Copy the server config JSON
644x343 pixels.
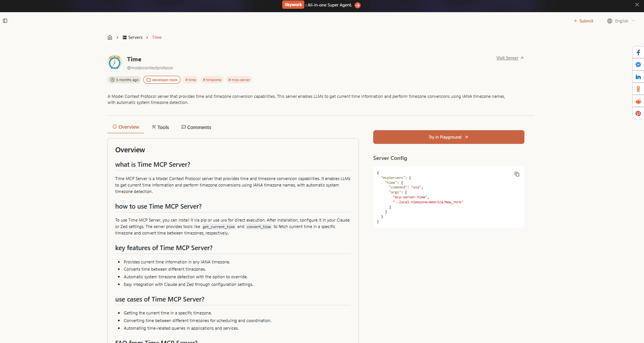click(x=517, y=174)
